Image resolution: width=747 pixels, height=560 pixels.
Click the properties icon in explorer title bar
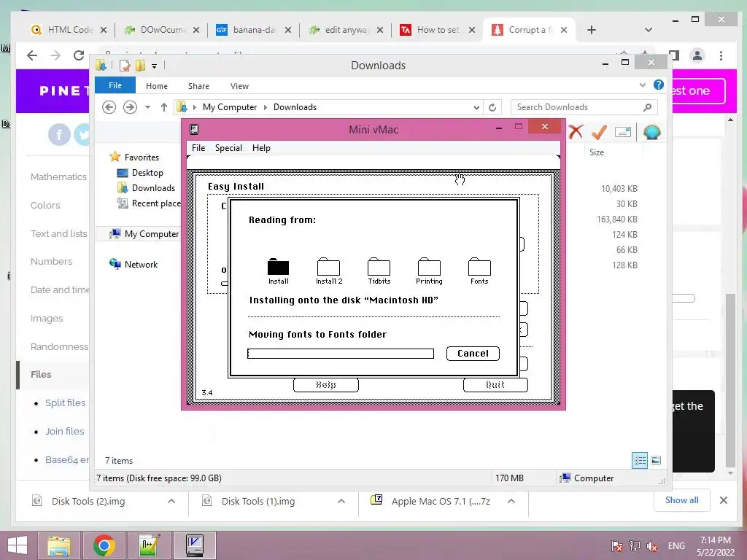click(x=125, y=66)
